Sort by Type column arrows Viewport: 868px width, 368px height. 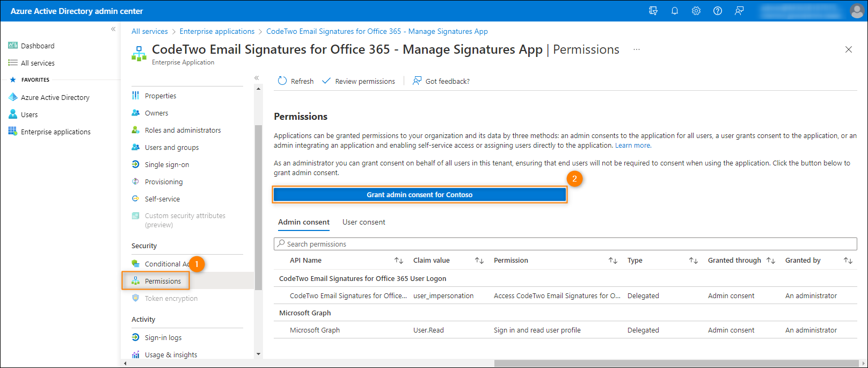(694, 261)
